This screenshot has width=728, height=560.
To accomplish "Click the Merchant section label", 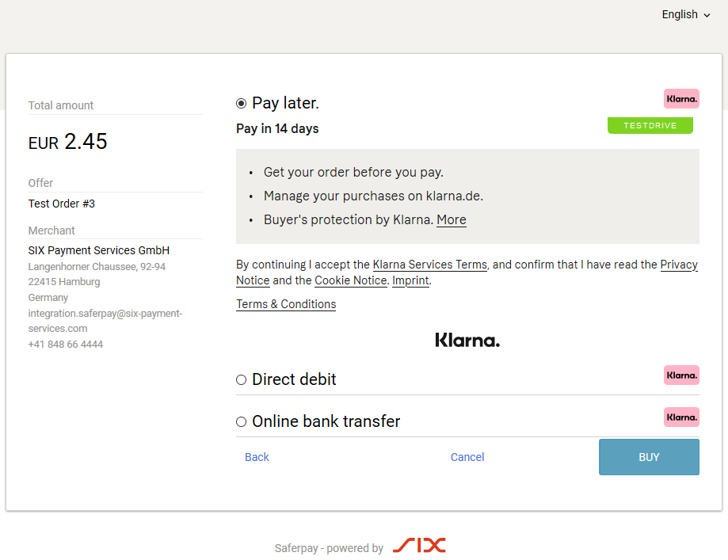I will coord(51,230).
